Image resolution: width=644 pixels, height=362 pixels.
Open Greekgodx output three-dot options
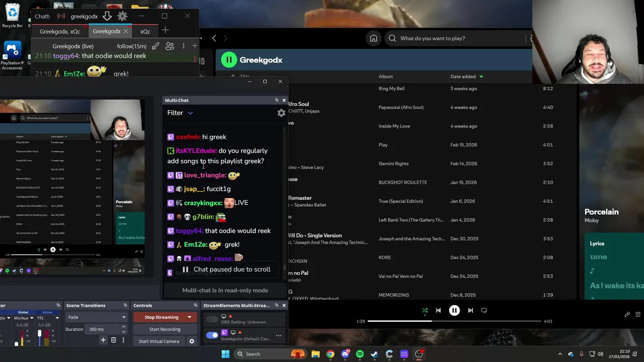point(279,335)
